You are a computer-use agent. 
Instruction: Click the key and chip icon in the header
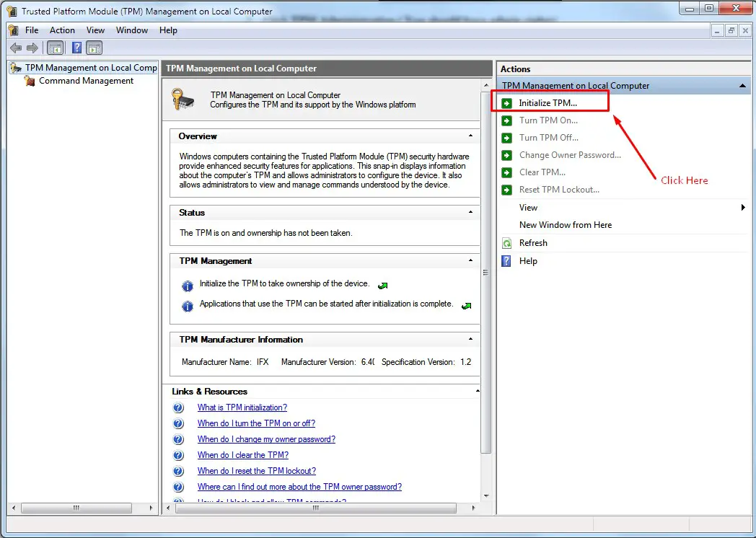[183, 99]
